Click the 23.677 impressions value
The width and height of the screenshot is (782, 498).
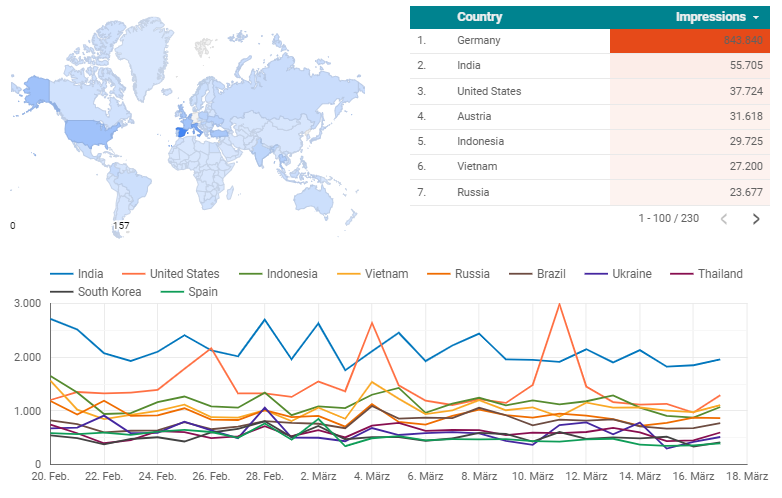(x=746, y=192)
